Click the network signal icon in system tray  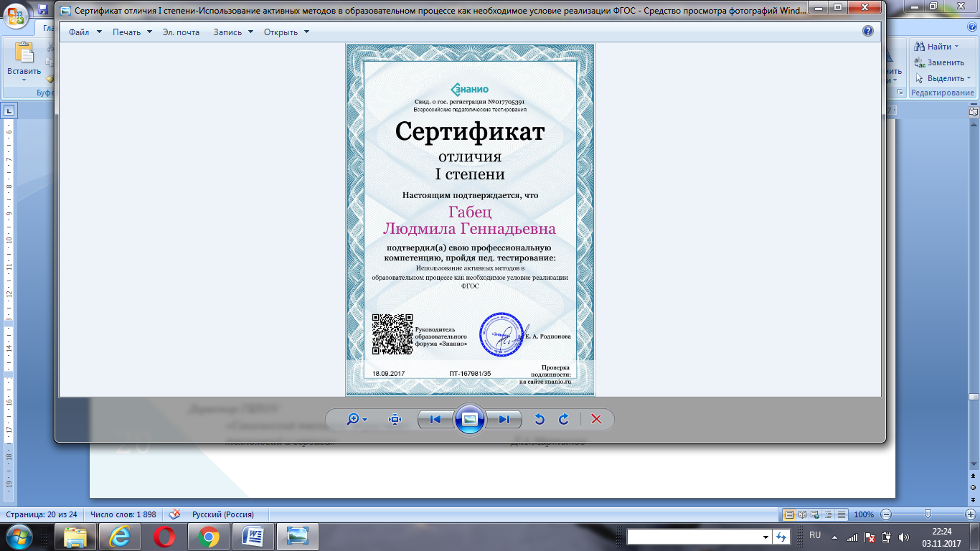click(852, 537)
